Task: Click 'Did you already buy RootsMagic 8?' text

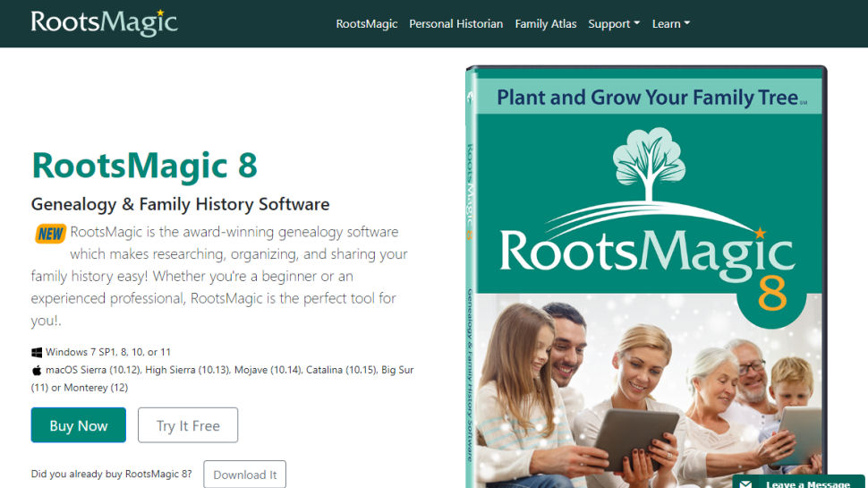Action: (x=111, y=475)
